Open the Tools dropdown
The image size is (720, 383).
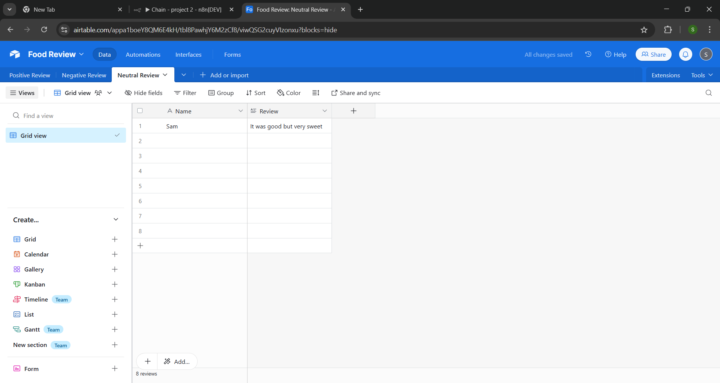(x=702, y=75)
